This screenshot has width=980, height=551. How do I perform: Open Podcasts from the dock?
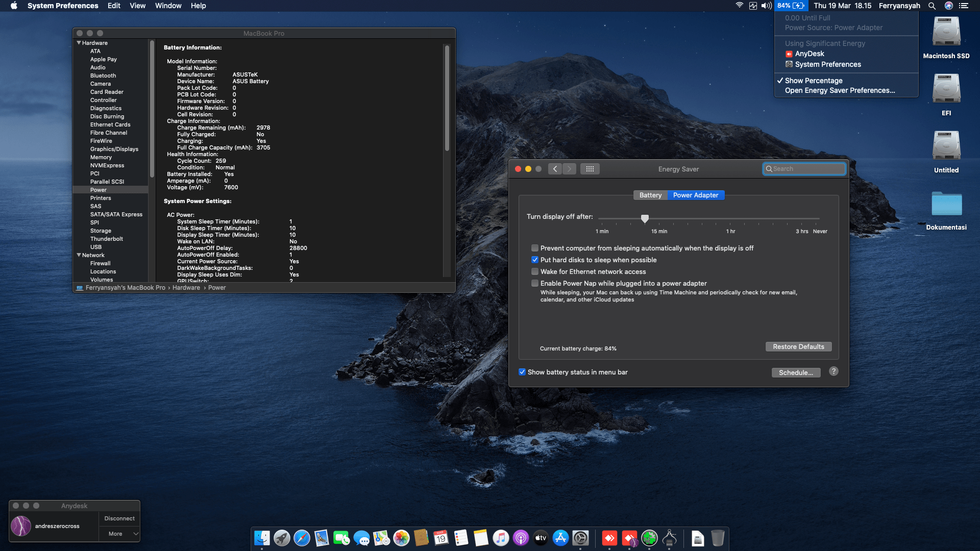pyautogui.click(x=521, y=538)
